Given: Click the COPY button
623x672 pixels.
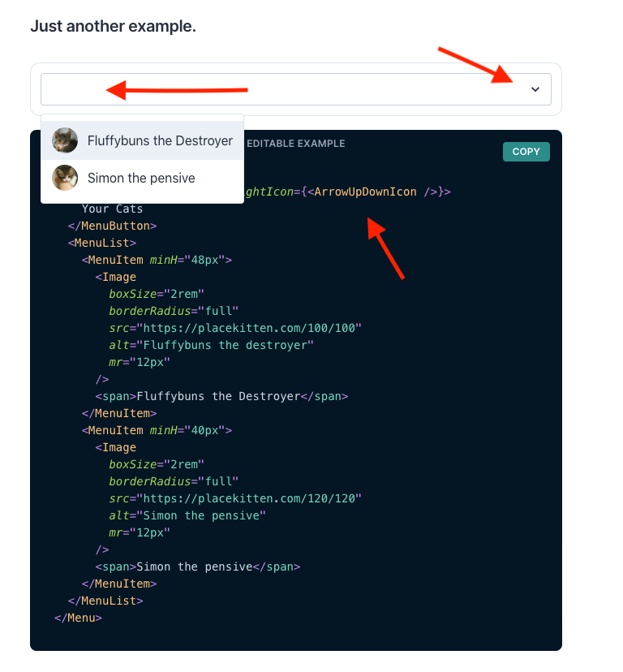Looking at the screenshot, I should pyautogui.click(x=526, y=152).
